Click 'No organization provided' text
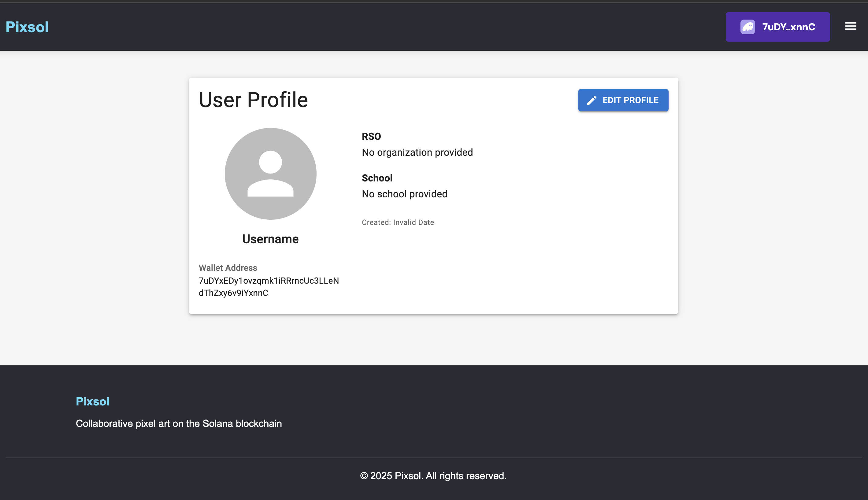Image resolution: width=868 pixels, height=500 pixels. point(417,152)
